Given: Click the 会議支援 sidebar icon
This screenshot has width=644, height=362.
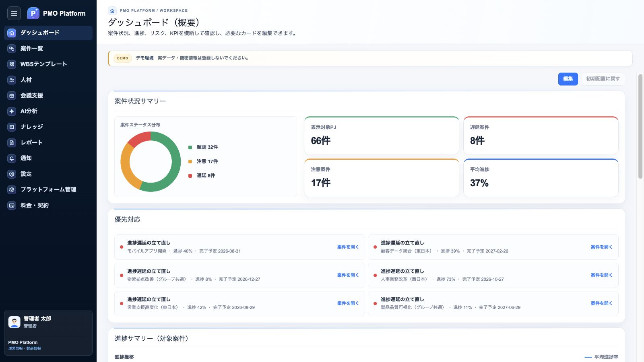Looking at the screenshot, I should (x=12, y=96).
